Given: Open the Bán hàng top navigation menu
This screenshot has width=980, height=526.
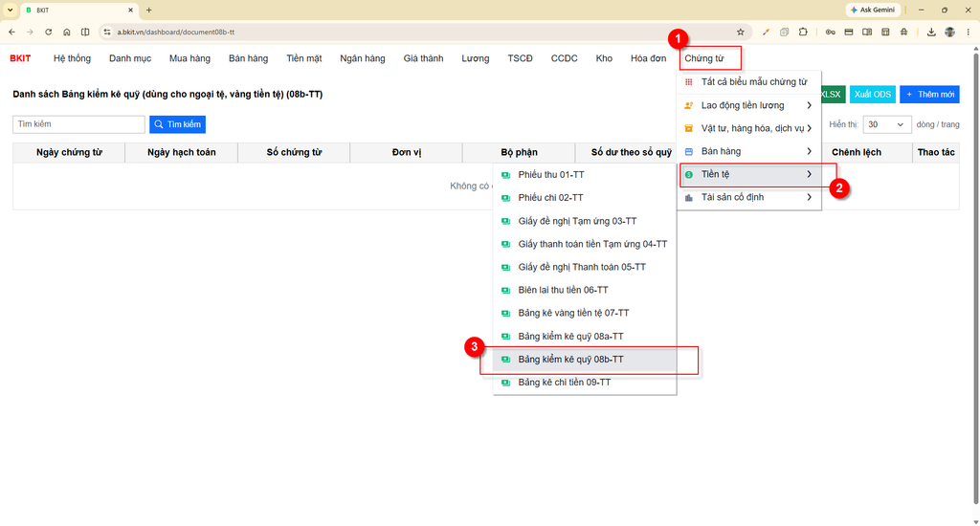Looking at the screenshot, I should 248,58.
